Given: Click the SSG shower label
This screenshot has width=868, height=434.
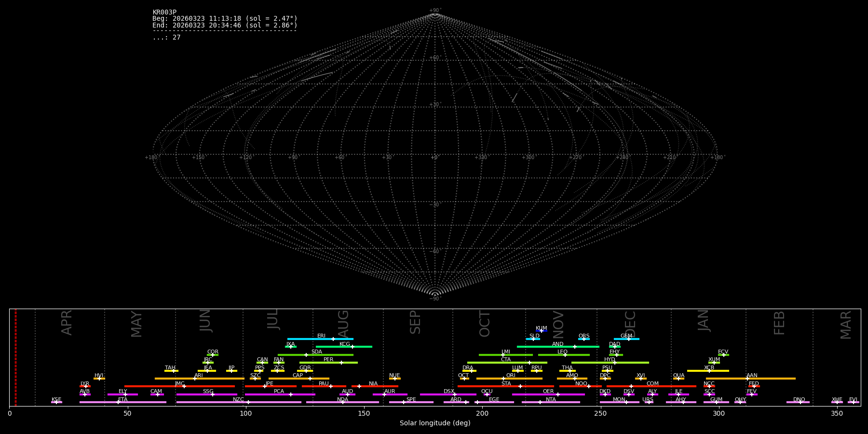Looking at the screenshot, I should 208,392.
